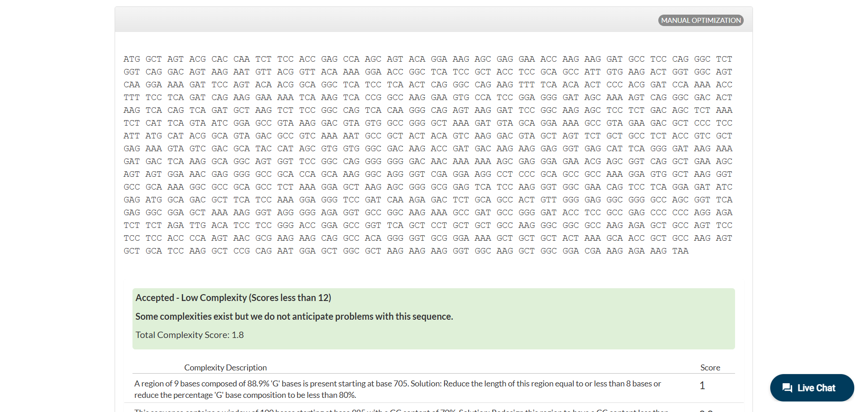
Task: Click the Live Chat speech bubble icon
Action: click(787, 388)
